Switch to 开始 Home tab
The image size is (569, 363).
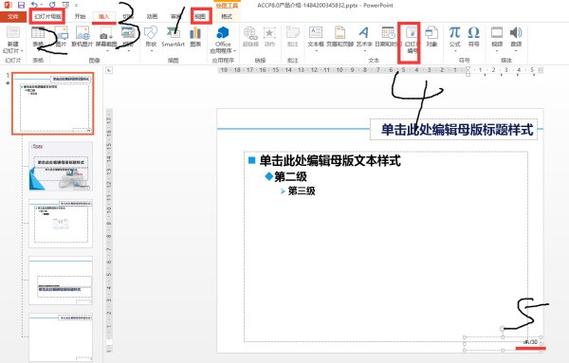tap(80, 17)
